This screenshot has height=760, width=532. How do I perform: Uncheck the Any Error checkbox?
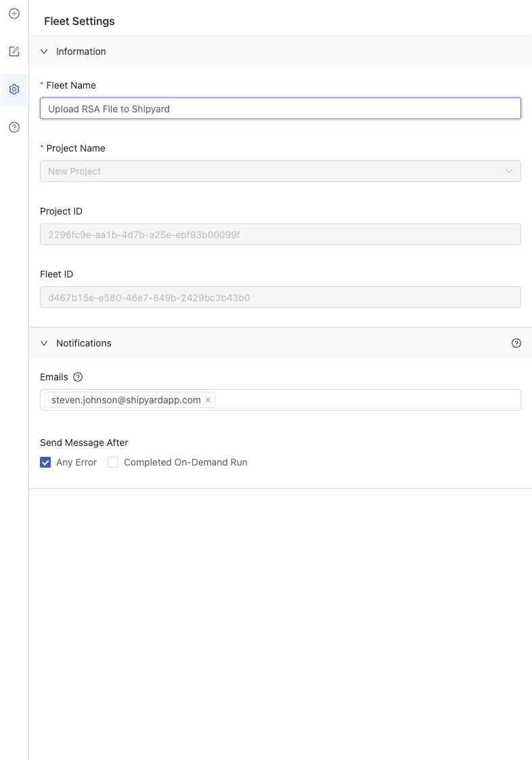45,462
